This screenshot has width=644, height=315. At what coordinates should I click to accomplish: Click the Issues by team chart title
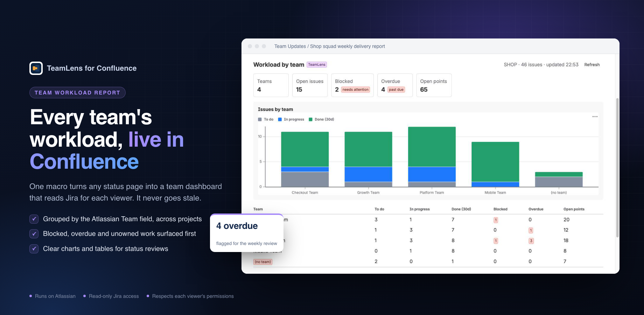(x=275, y=109)
